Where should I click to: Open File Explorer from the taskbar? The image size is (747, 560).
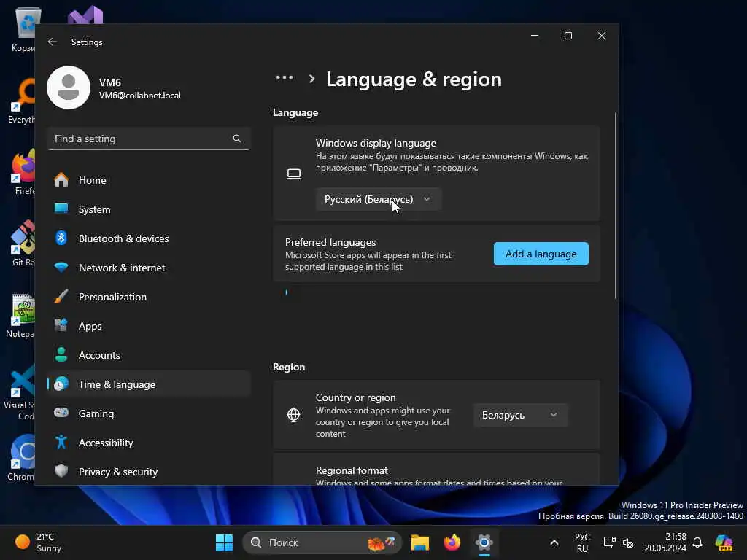(x=420, y=542)
